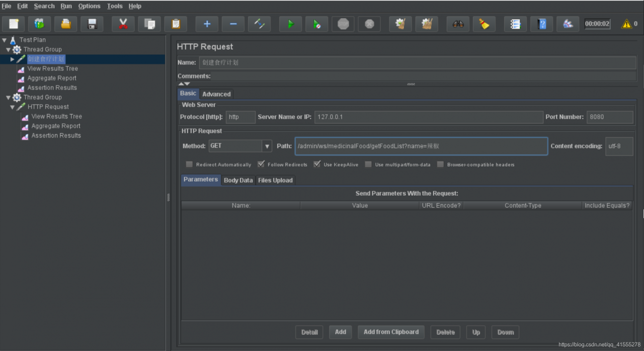Switch to the Body Data tab
The height and width of the screenshot is (351, 644).
(x=238, y=180)
